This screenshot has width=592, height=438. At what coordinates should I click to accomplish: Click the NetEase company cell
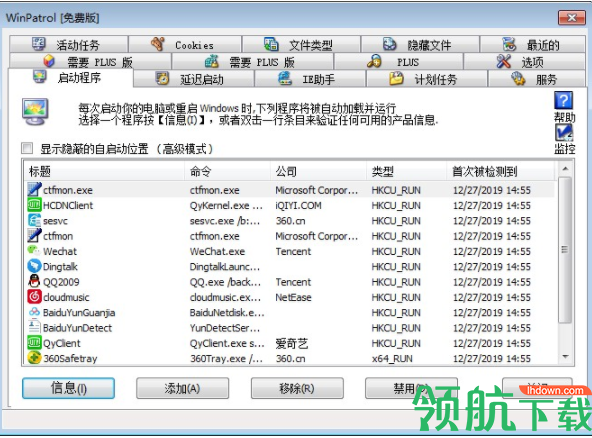coord(293,298)
